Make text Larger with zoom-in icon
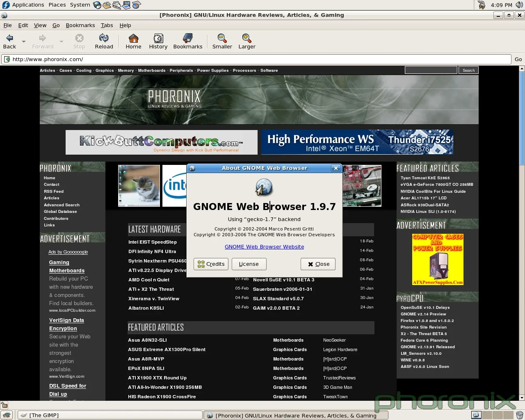The height and width of the screenshot is (420, 525). pos(247,38)
